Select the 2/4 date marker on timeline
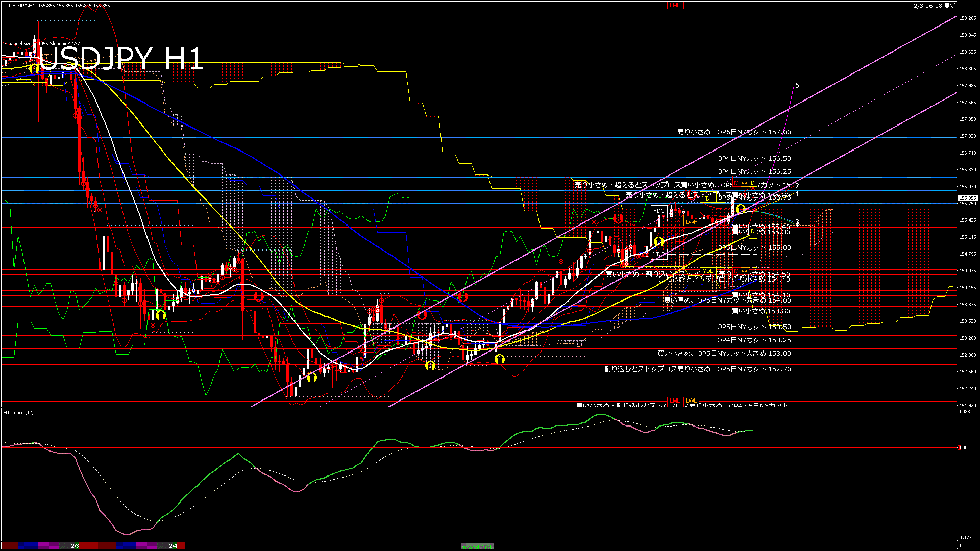 point(173,546)
